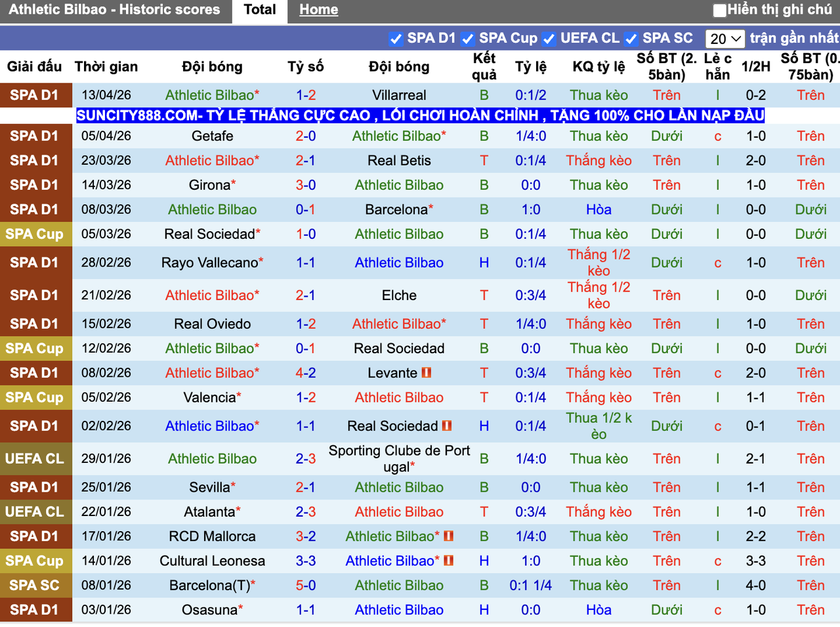Image resolution: width=840 pixels, height=627 pixels.
Task: Open Valencia team link
Action: (x=209, y=397)
